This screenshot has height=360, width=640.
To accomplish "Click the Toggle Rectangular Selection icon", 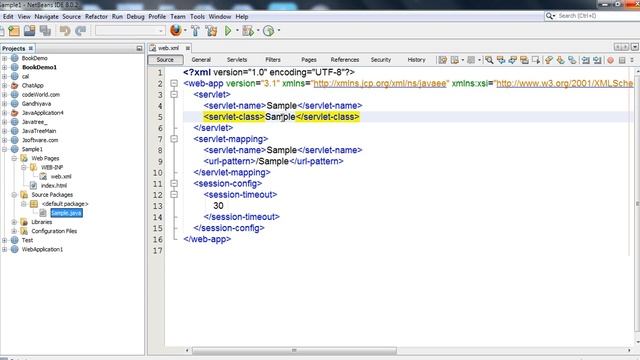I will [x=536, y=60].
